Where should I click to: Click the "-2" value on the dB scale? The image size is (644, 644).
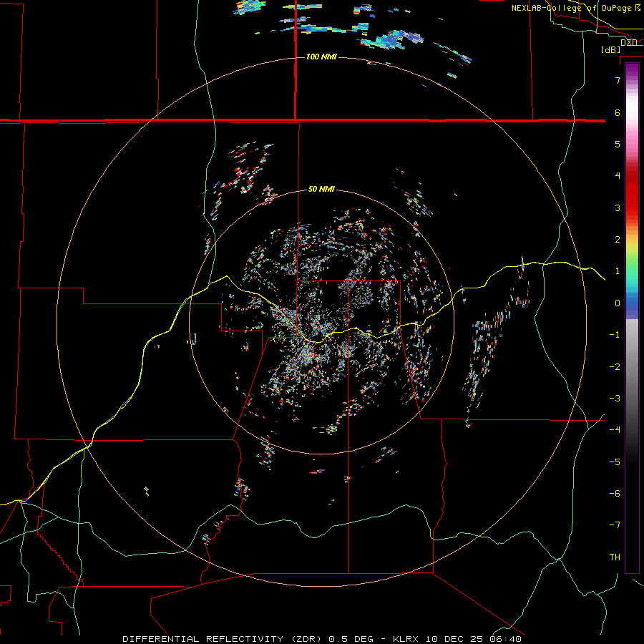tap(615, 367)
